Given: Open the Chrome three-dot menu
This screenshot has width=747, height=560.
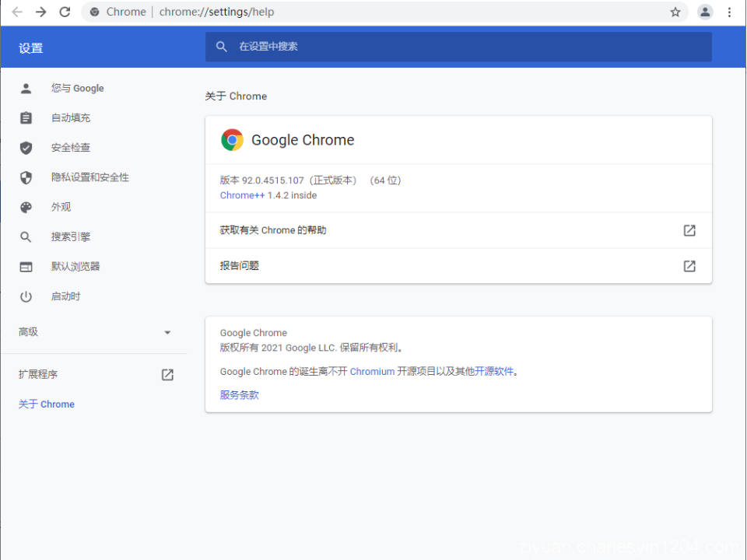Looking at the screenshot, I should point(729,12).
